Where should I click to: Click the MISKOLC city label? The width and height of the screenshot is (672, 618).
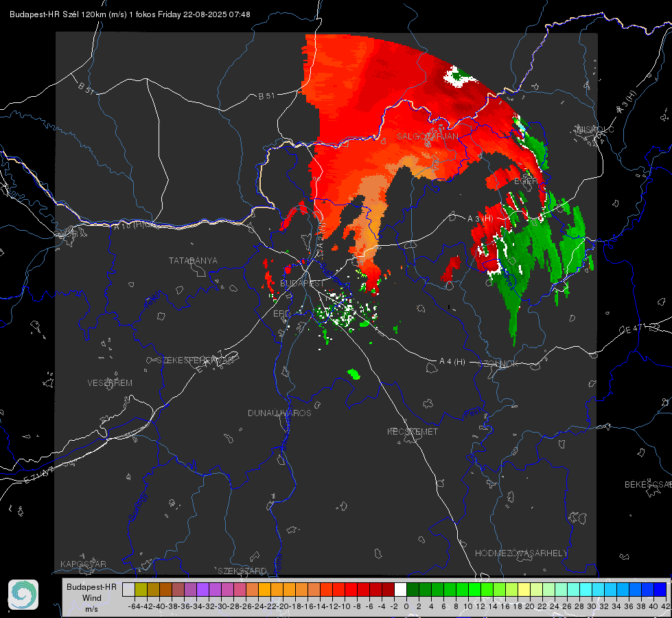pyautogui.click(x=595, y=129)
